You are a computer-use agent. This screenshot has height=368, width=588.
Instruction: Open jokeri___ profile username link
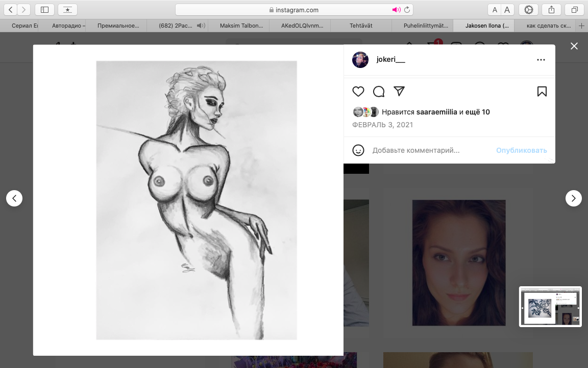[390, 60]
